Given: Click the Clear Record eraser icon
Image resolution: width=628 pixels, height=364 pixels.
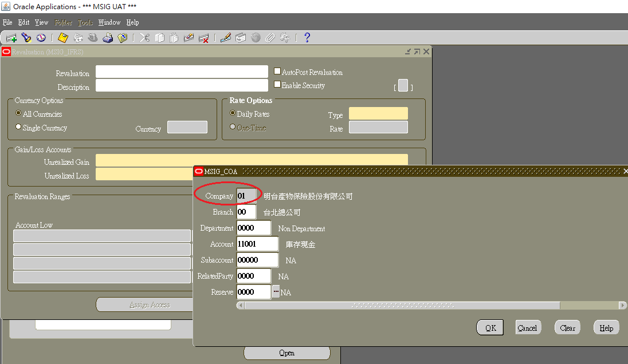Looking at the screenshot, I should (189, 38).
